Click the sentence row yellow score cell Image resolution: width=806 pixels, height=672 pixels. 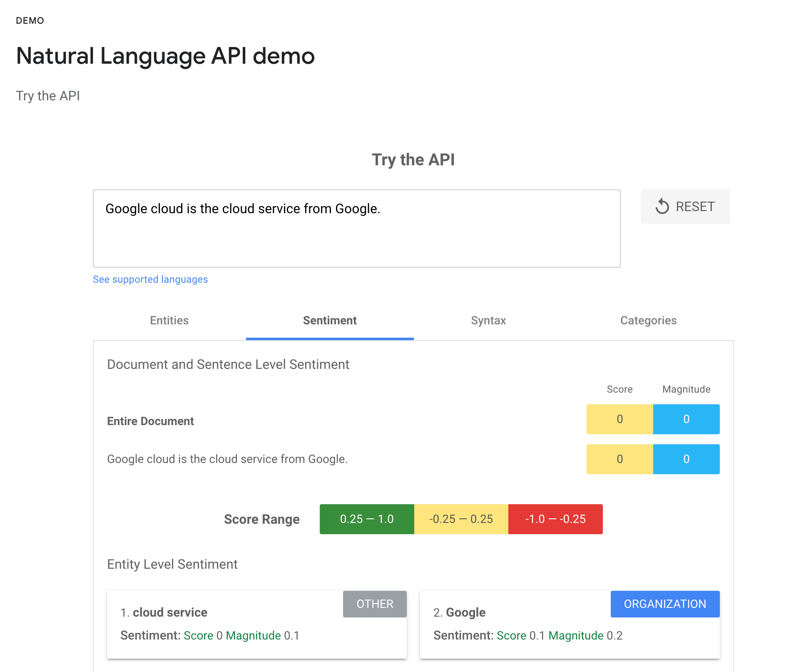tap(619, 459)
